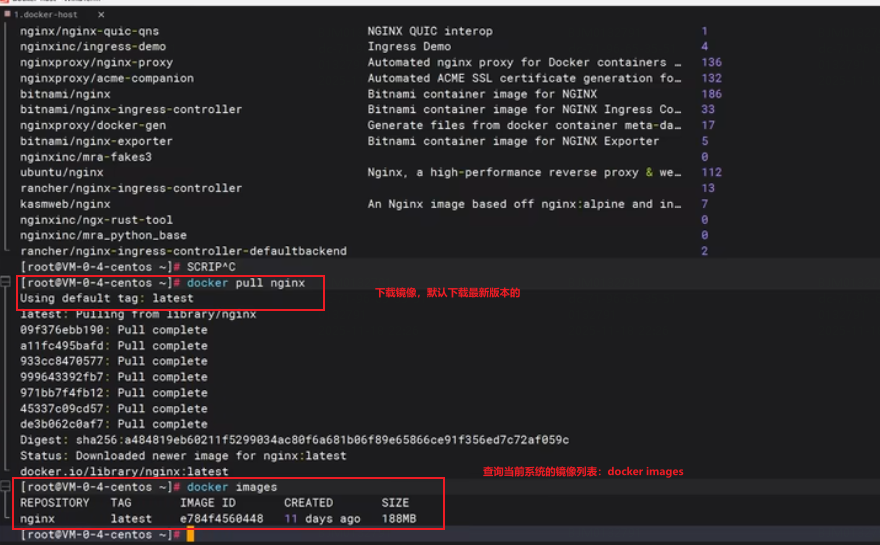Collapse the docker pull nginx command block
880x545 pixels.
(6, 282)
